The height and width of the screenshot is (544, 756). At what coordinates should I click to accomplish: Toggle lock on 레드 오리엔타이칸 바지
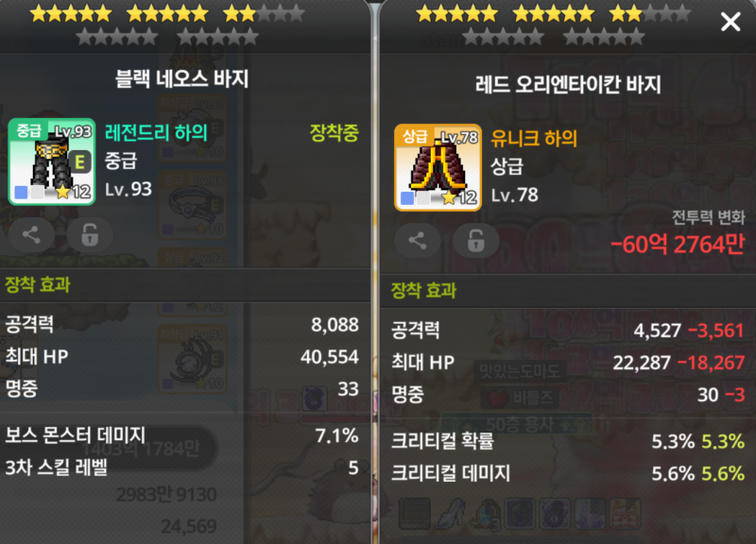pos(476,241)
